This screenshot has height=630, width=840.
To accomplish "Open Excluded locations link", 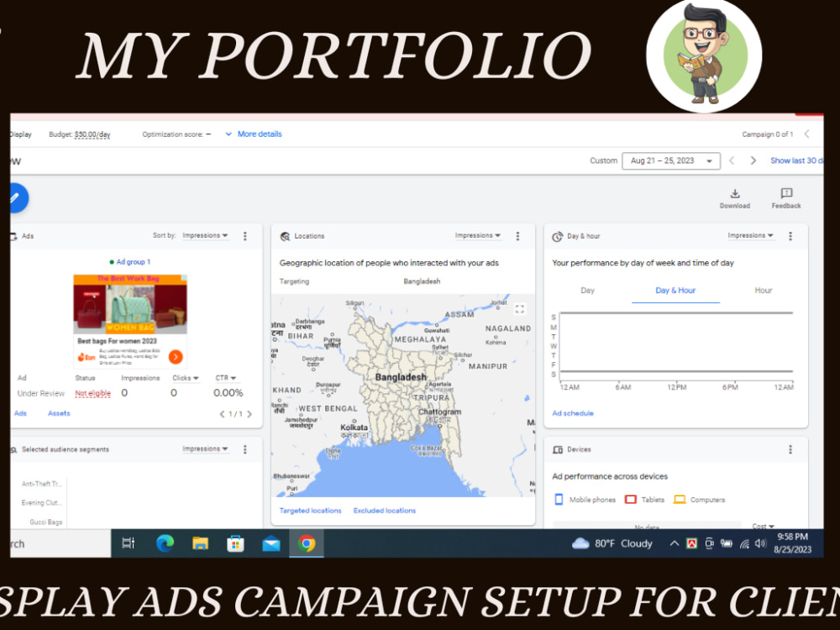I will tap(385, 511).
